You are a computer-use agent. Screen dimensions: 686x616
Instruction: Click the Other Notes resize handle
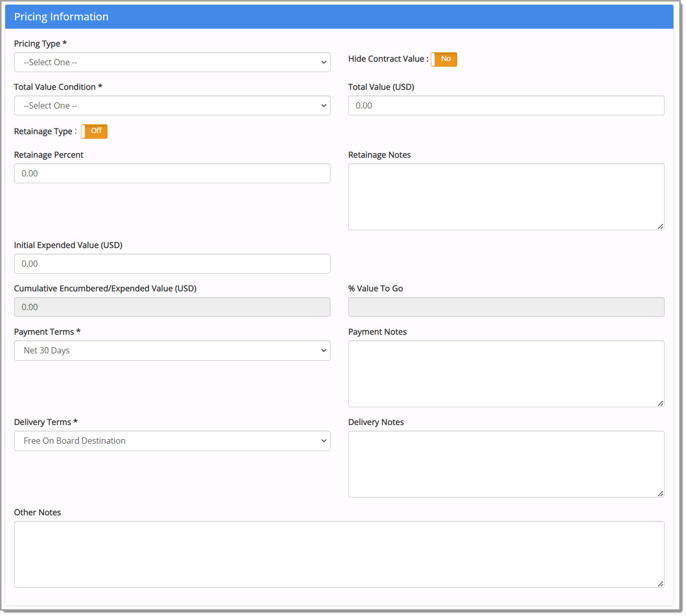point(660,584)
